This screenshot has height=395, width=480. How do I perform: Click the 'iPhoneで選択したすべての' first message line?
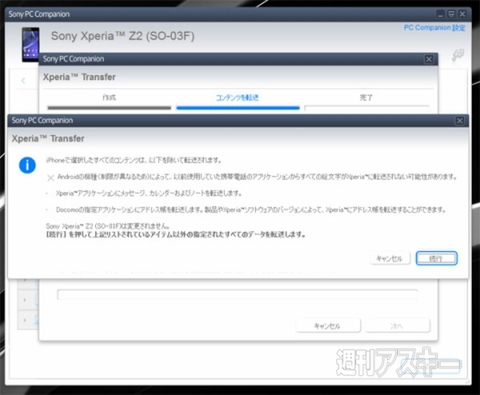[134, 160]
